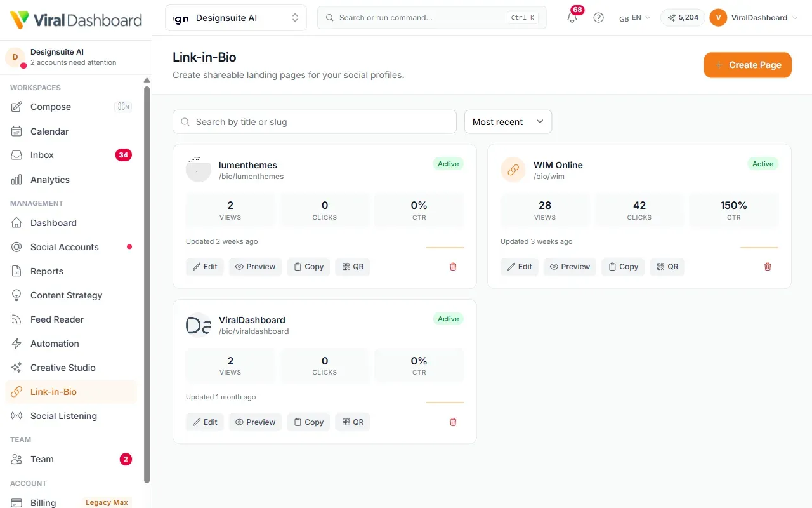Open Social Accounts page
812x508 pixels.
pos(71,247)
